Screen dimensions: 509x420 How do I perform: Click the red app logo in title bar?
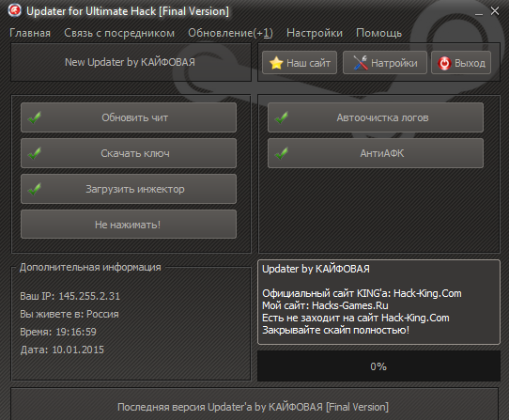click(15, 10)
